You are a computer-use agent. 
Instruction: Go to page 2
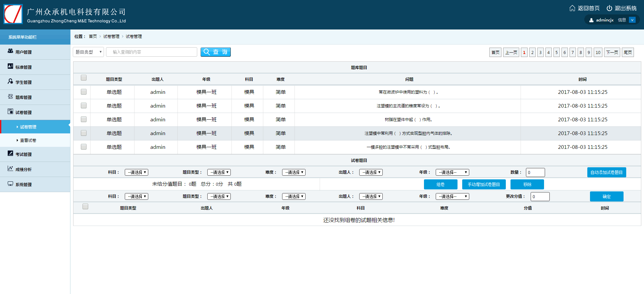pos(532,52)
